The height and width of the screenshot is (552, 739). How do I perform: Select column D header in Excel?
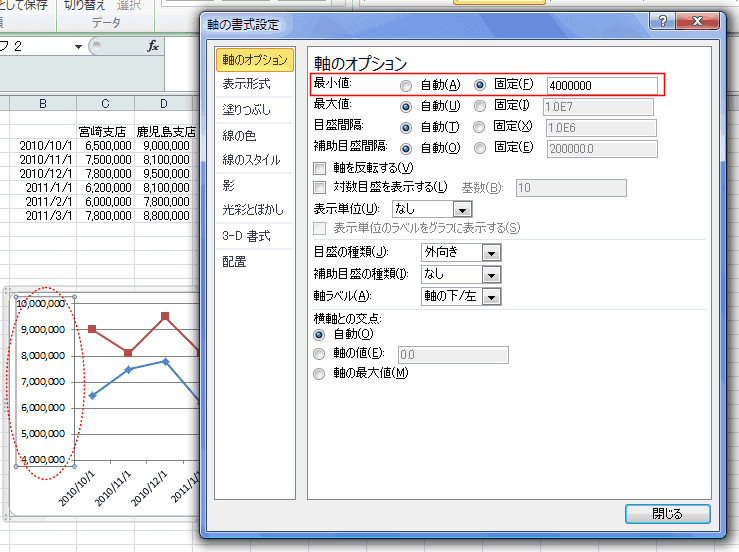click(164, 103)
